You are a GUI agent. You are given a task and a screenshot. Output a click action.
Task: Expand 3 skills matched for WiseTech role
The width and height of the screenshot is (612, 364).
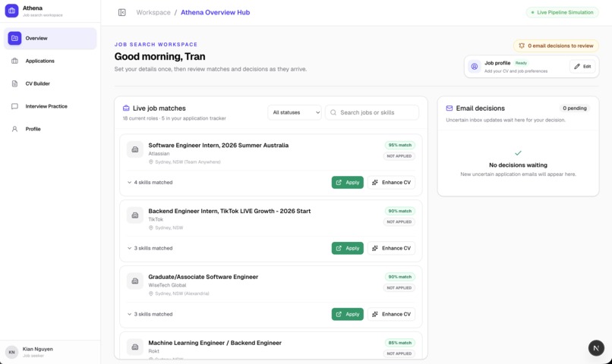(x=150, y=314)
